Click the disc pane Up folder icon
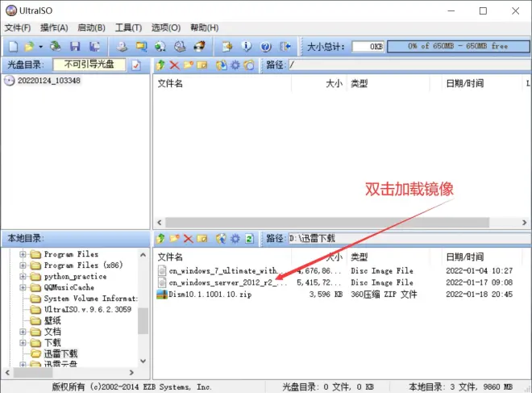The height and width of the screenshot is (393, 532). click(x=160, y=65)
